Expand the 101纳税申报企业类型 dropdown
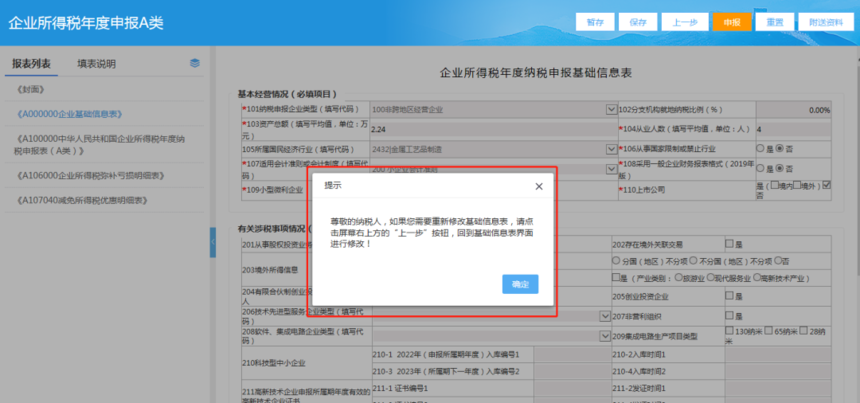 tap(612, 109)
